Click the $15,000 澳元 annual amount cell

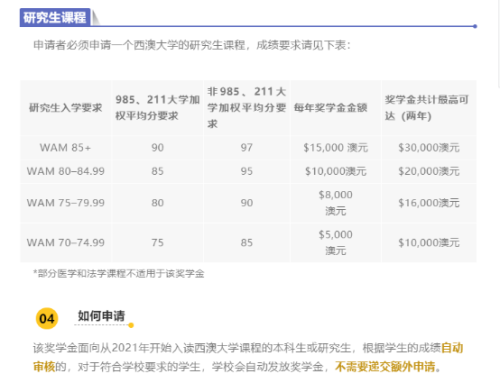[x=336, y=147]
